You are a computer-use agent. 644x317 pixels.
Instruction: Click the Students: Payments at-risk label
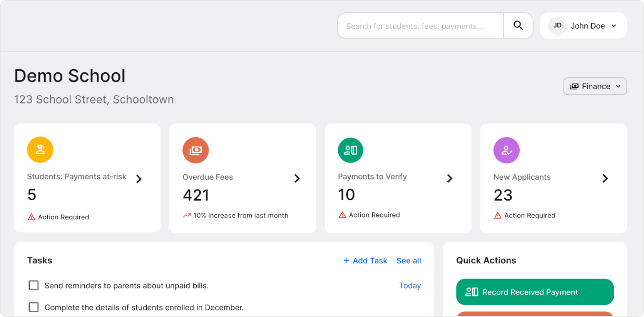click(x=77, y=176)
